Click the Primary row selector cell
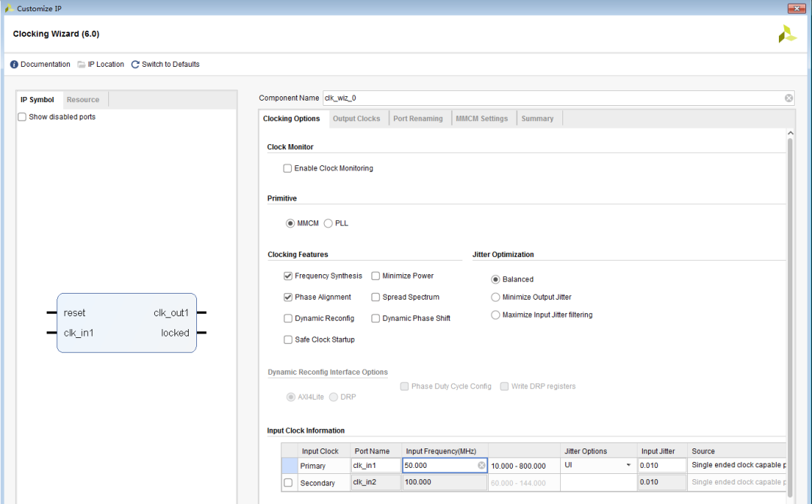812x504 pixels. coord(289,465)
